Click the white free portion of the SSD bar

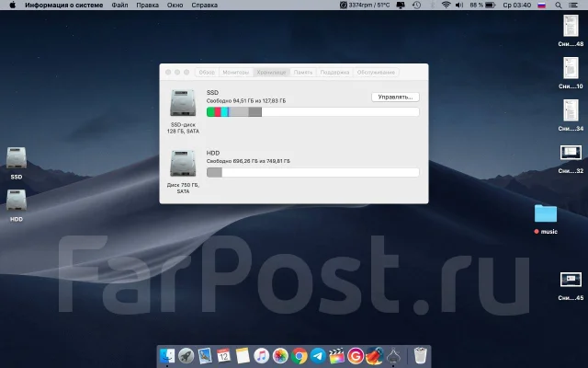tap(340, 112)
